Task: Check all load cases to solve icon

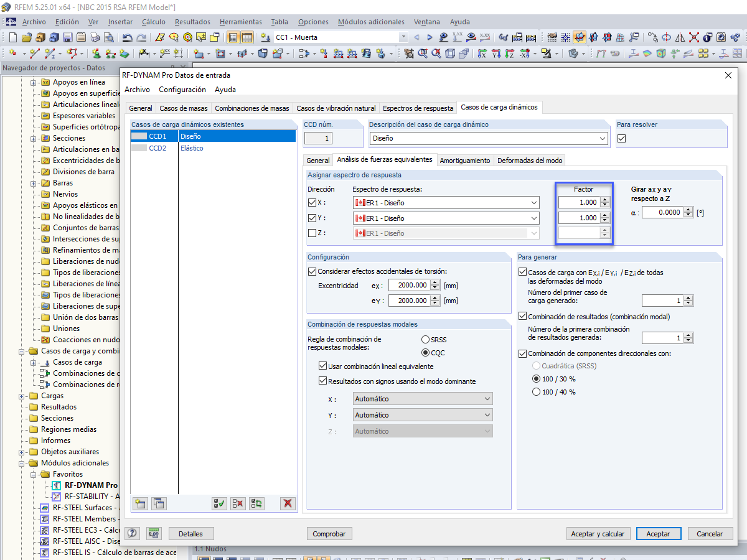Action: 219,503
